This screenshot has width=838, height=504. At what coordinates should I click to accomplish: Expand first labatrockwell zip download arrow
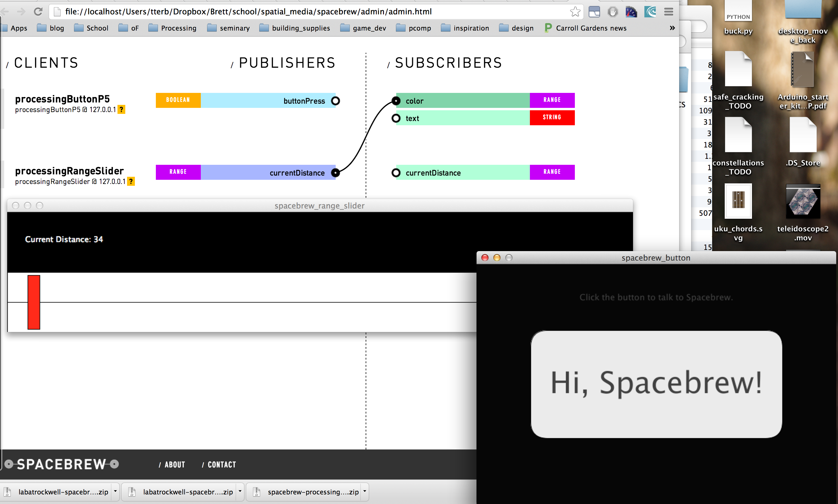115,491
